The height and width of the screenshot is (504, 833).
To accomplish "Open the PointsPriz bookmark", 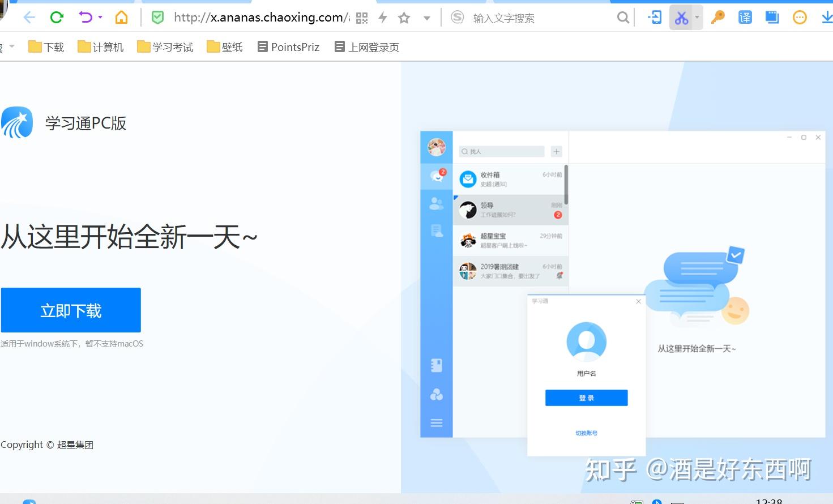I will click(x=289, y=47).
